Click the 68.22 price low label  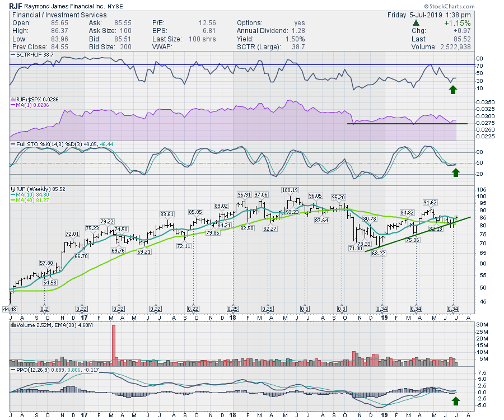point(379,253)
